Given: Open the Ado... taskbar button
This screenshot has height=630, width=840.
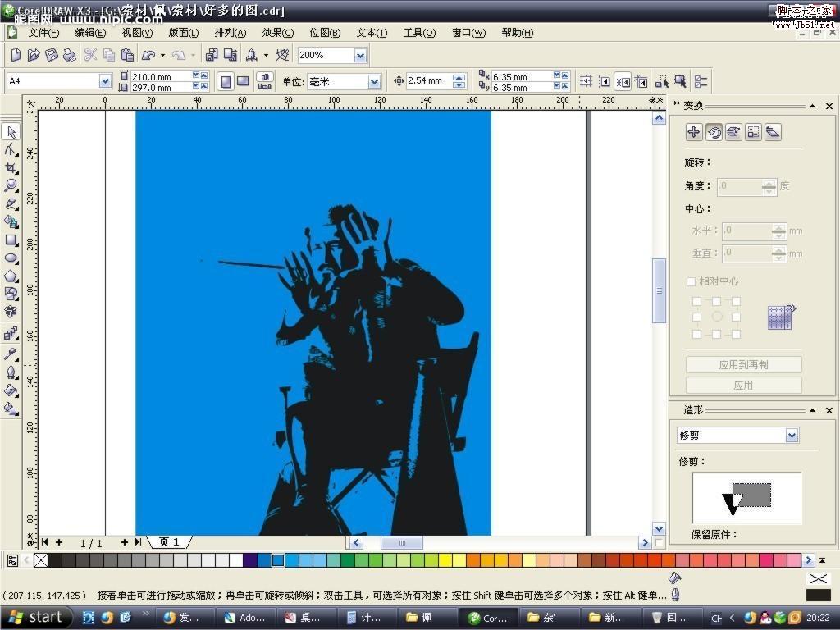Looking at the screenshot, I should [x=248, y=618].
